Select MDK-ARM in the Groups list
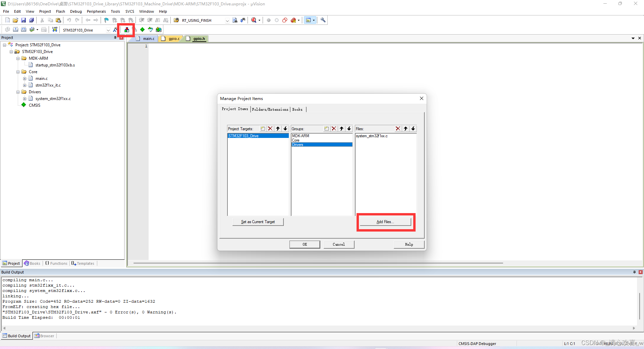The height and width of the screenshot is (349, 644). (x=322, y=136)
